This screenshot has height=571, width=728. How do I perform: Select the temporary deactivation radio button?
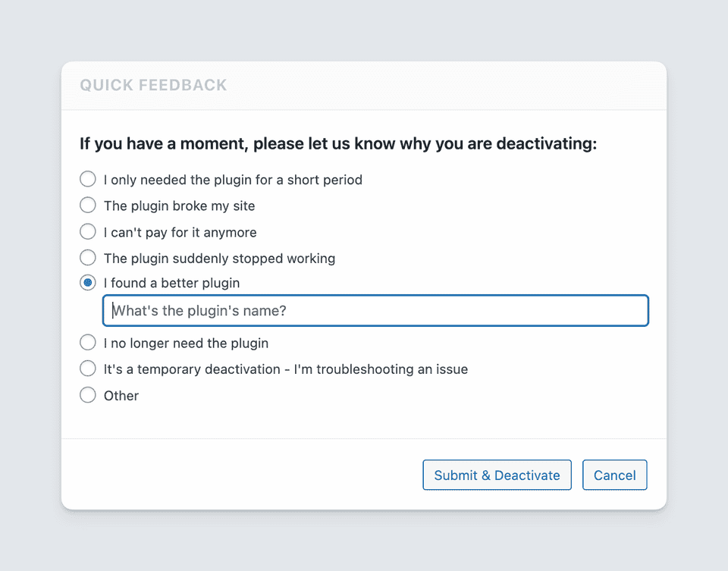88,369
